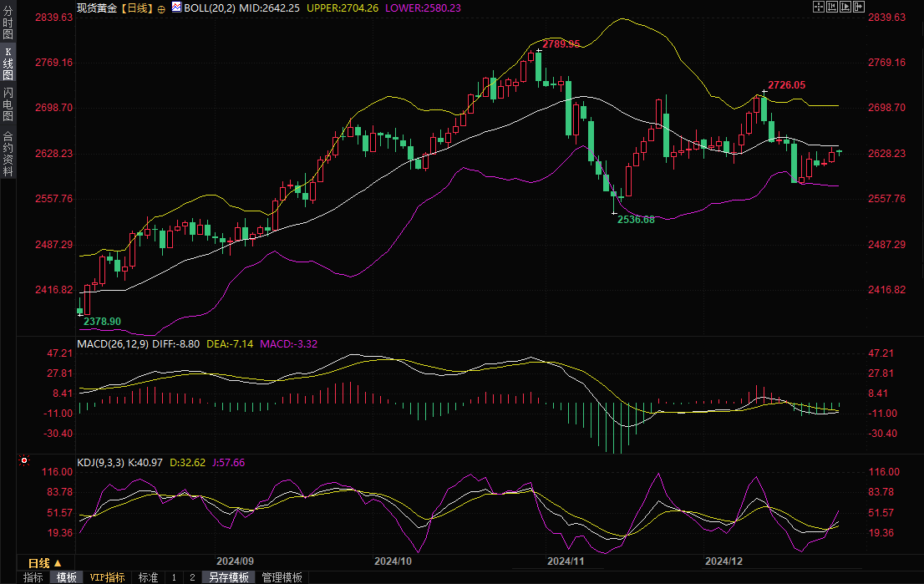Select template number 1
This screenshot has height=584, width=924.
point(174,577)
